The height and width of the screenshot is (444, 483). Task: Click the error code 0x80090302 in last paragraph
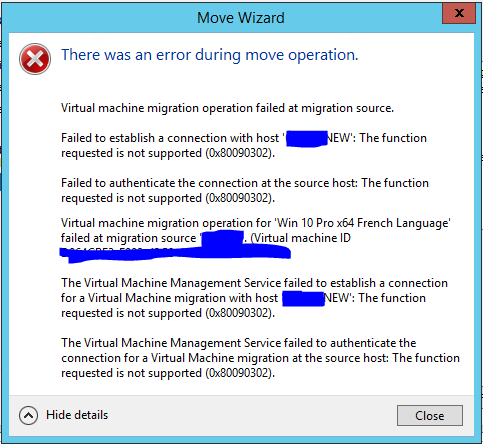click(x=239, y=373)
